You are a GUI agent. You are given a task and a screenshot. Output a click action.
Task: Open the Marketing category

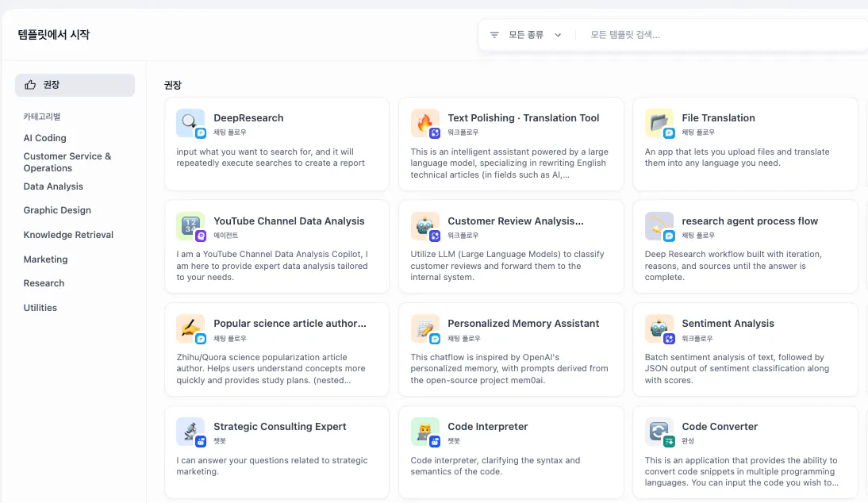[45, 259]
